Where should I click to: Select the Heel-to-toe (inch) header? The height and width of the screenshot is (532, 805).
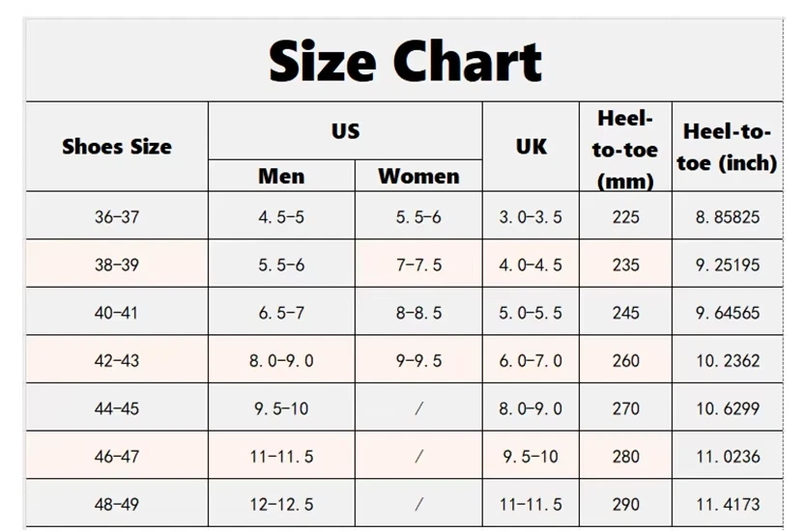click(727, 147)
